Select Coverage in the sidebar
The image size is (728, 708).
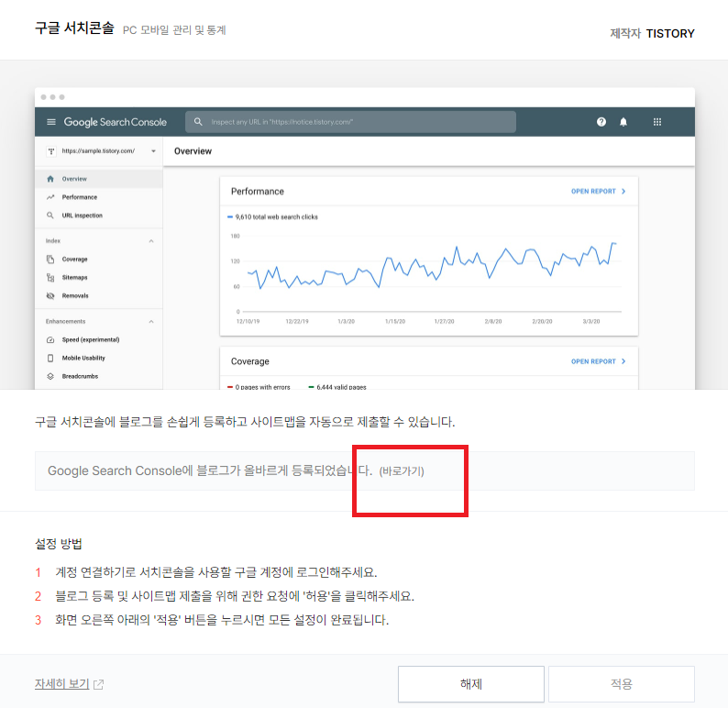(x=99, y=259)
